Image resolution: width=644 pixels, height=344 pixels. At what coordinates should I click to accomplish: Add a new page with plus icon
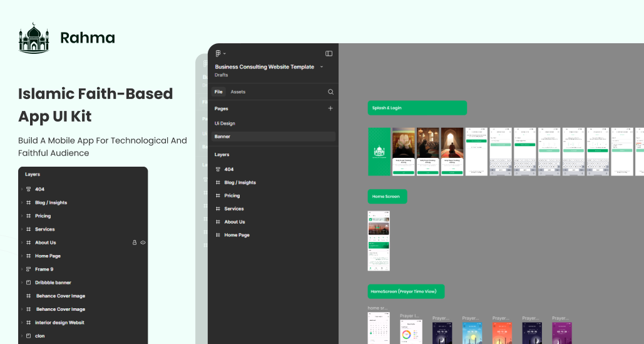click(x=330, y=108)
